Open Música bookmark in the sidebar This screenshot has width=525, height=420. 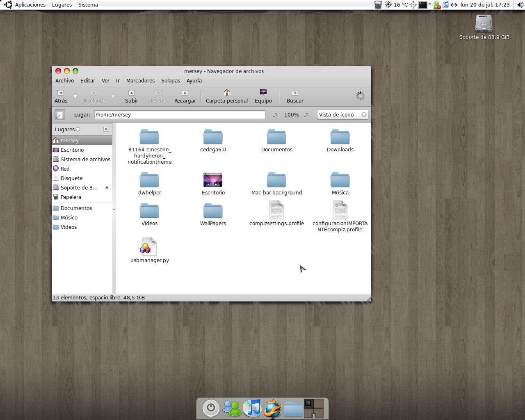82,217
